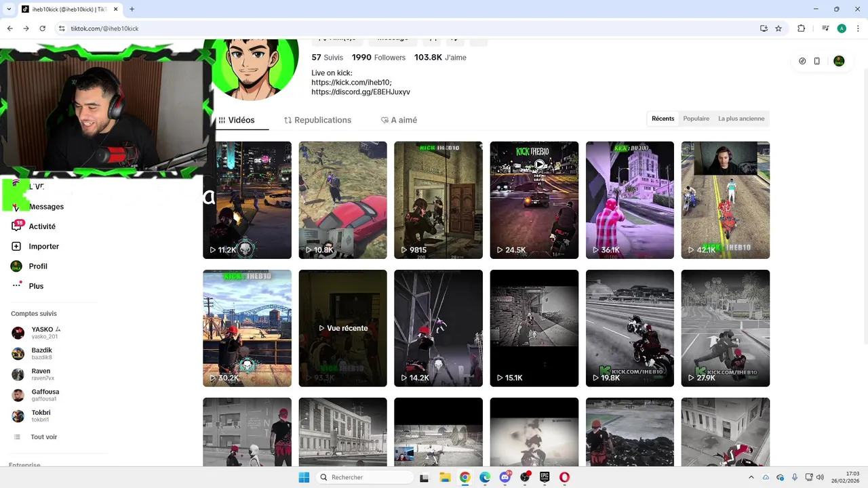Switch to Republications tab
This screenshot has height=488, width=868.
(317, 120)
